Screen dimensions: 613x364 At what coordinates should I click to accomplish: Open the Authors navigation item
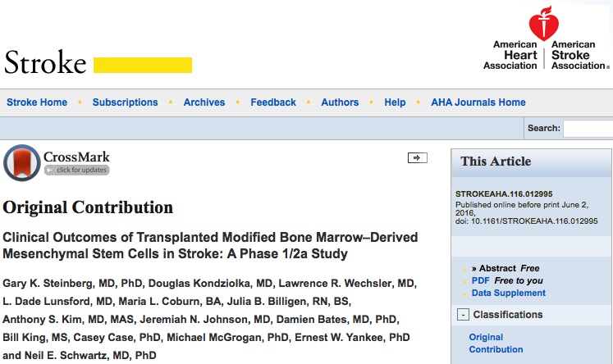coord(340,102)
